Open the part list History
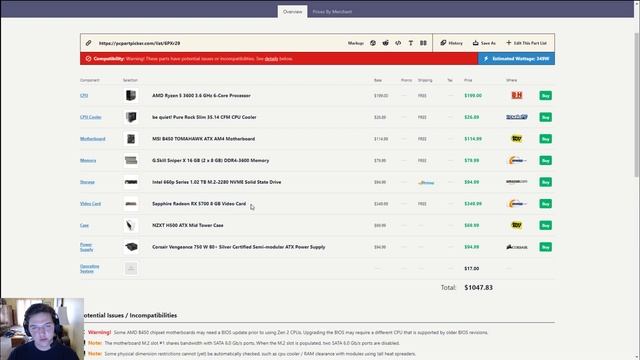Viewport: 640px width, 360px height. pyautogui.click(x=451, y=43)
